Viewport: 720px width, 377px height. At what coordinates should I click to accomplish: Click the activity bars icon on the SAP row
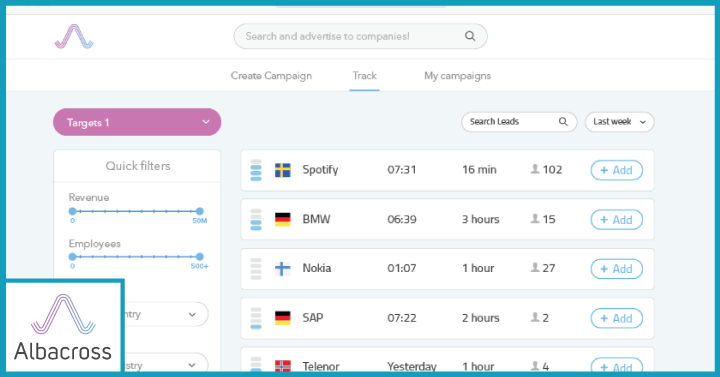click(x=256, y=318)
